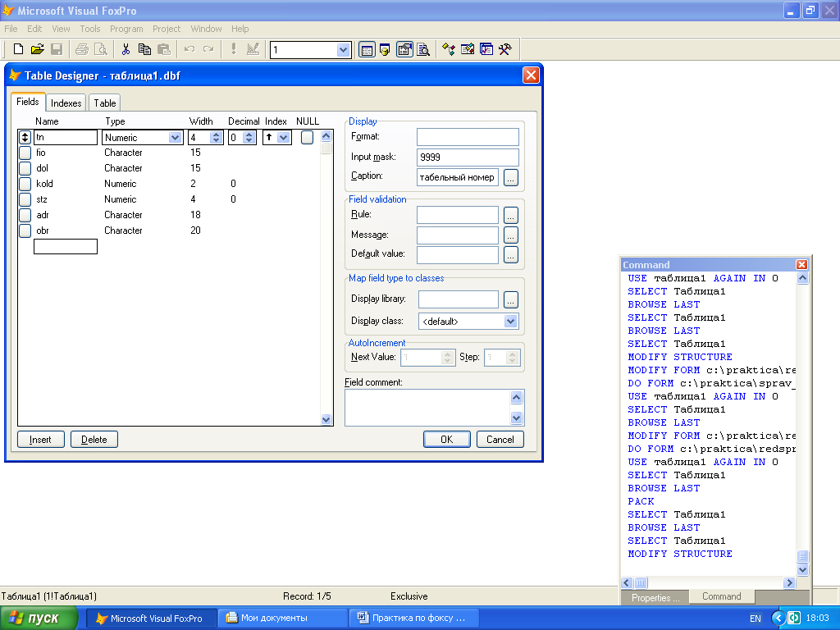Click the Print toolbar icon
Viewport: 840px width, 630px height.
pos(81,49)
